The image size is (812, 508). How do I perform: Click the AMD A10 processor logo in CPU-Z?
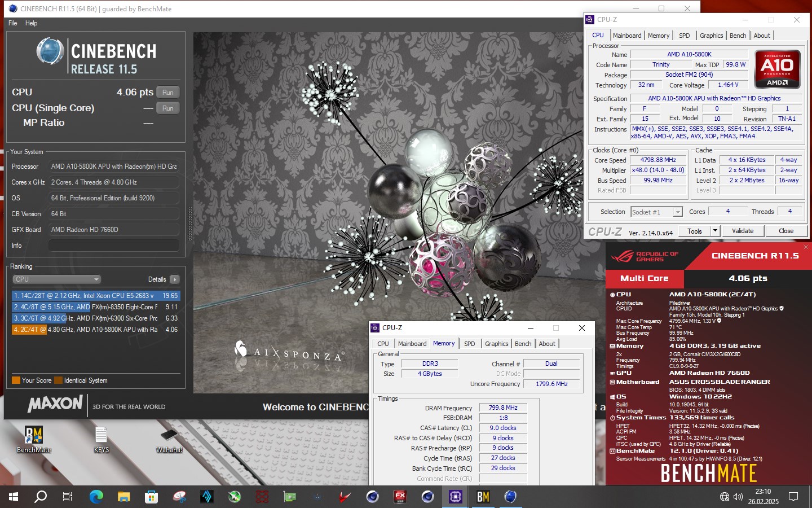tap(778, 69)
